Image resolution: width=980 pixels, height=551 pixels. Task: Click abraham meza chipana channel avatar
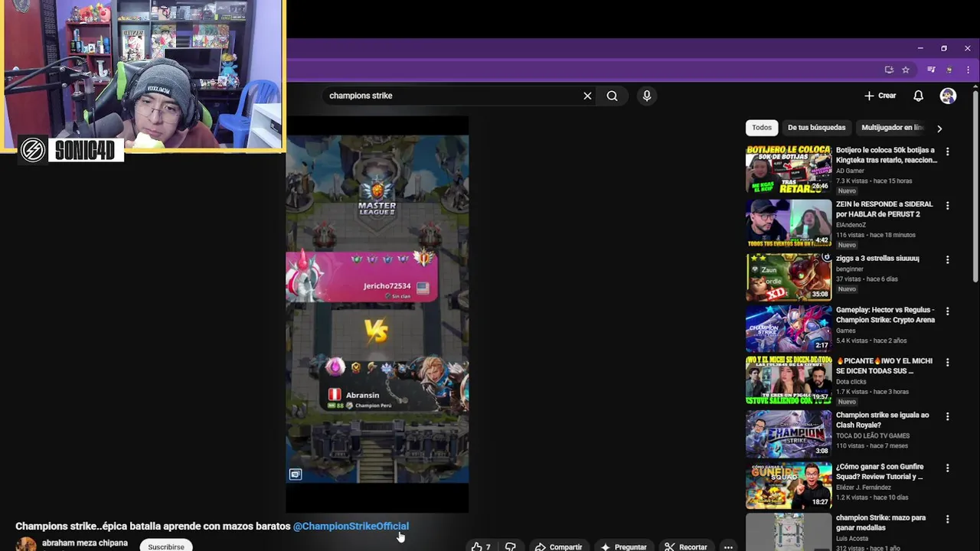26,544
